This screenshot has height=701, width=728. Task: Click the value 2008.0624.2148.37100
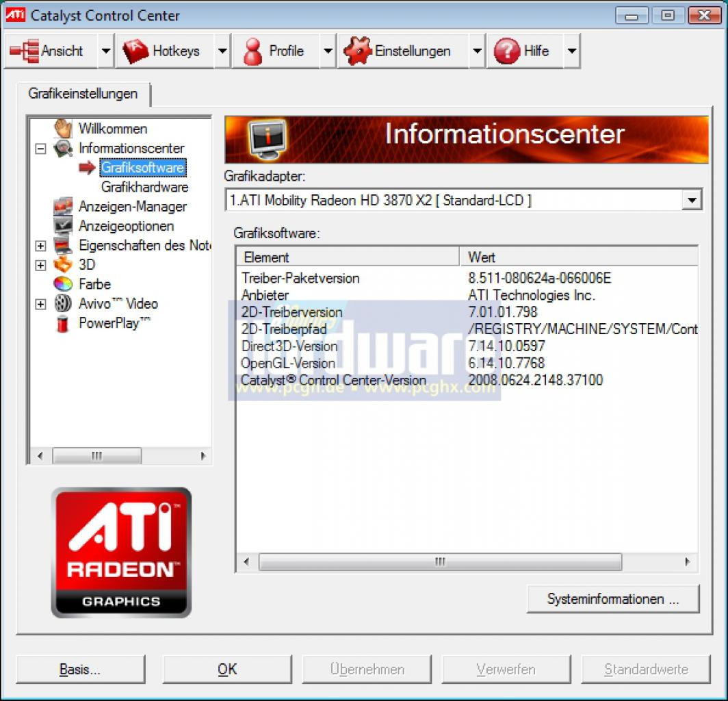pyautogui.click(x=535, y=380)
